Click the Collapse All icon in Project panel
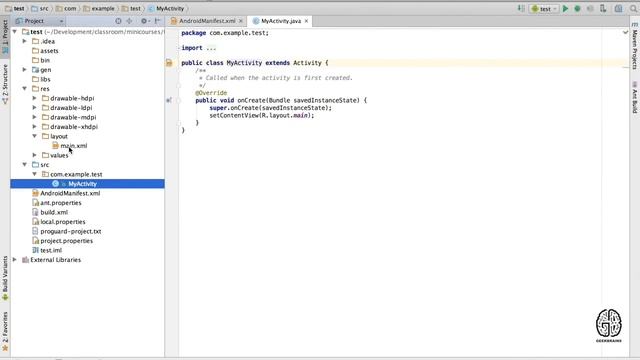 (x=129, y=21)
